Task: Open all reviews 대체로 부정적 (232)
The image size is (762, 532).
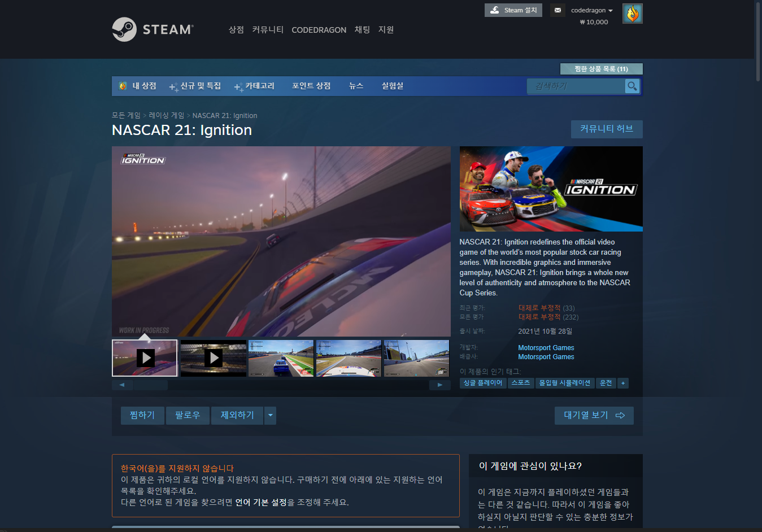Action: click(x=548, y=317)
